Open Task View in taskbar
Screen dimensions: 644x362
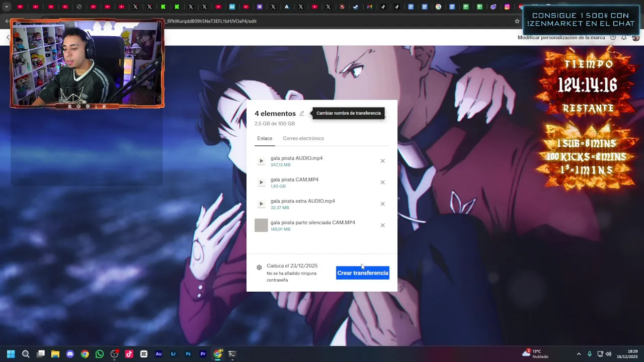(x=41, y=354)
